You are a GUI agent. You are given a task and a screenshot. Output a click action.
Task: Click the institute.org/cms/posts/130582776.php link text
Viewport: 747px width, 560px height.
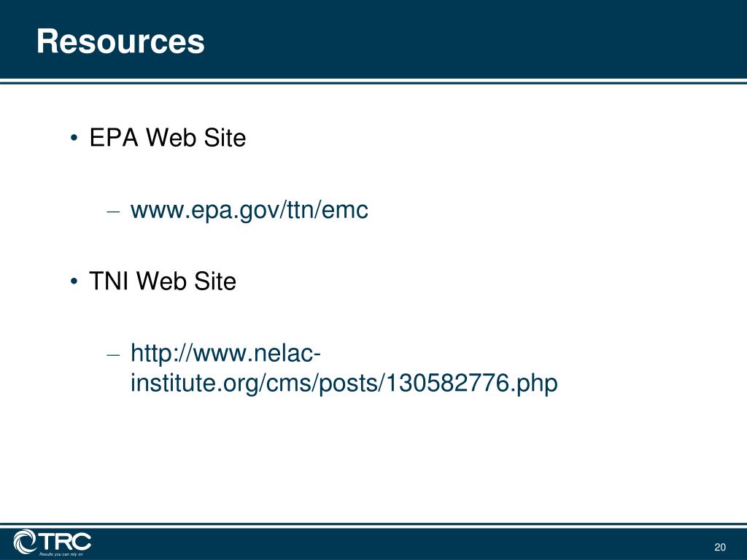(x=344, y=383)
